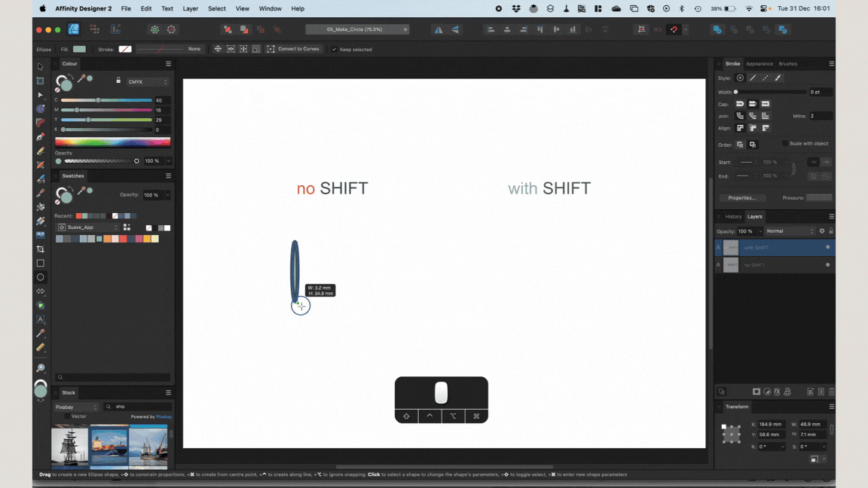This screenshot has height=488, width=868.
Task: Open the Suave_App palette dropdown
Action: (x=89, y=227)
